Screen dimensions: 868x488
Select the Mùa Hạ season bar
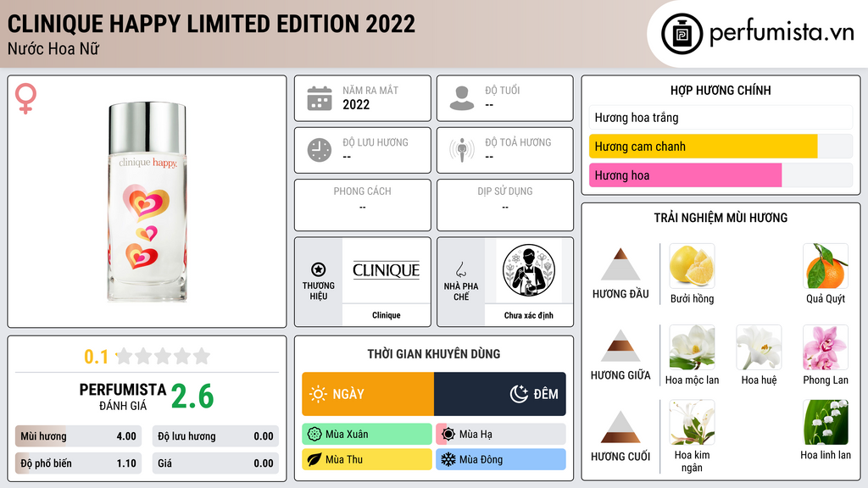pyautogui.click(x=501, y=435)
